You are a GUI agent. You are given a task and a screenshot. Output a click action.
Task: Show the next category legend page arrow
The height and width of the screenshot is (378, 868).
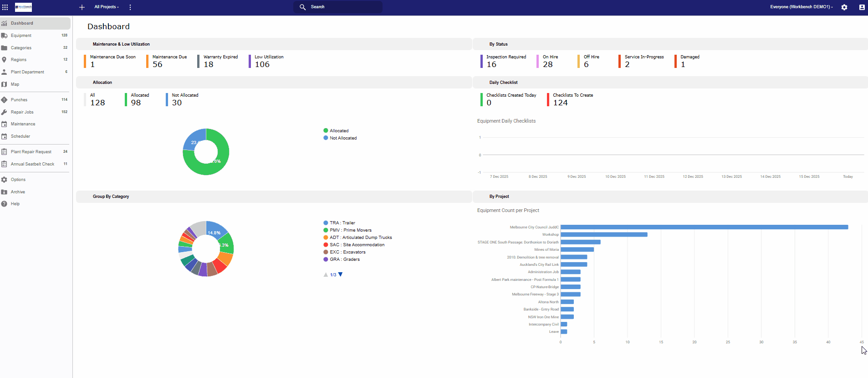point(341,274)
